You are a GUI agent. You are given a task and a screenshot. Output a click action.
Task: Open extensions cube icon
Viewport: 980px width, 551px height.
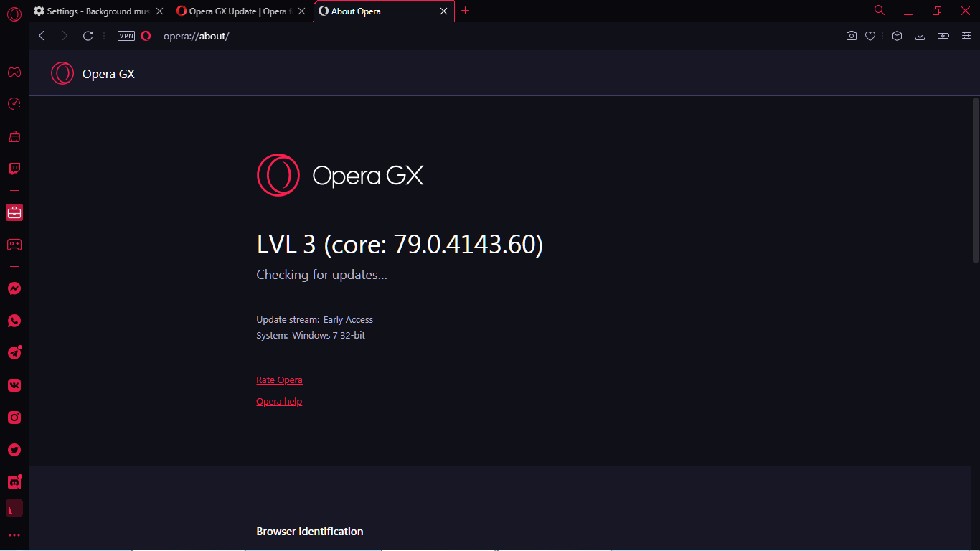click(897, 36)
